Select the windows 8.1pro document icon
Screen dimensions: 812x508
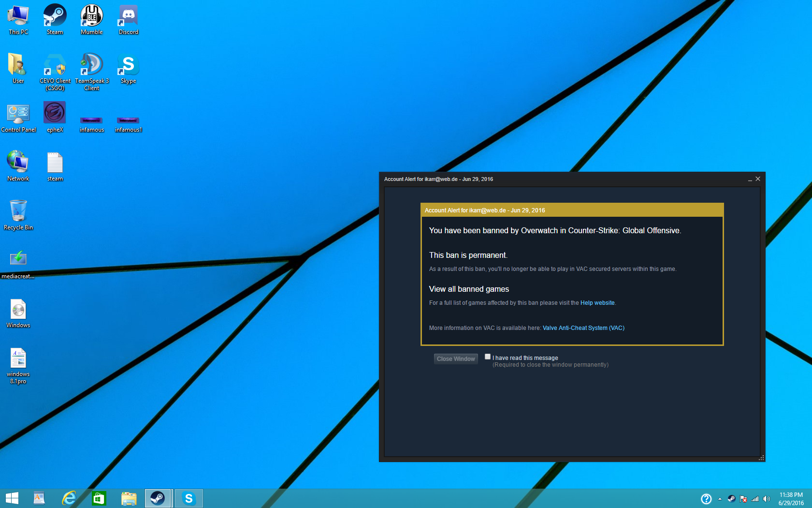18,365
